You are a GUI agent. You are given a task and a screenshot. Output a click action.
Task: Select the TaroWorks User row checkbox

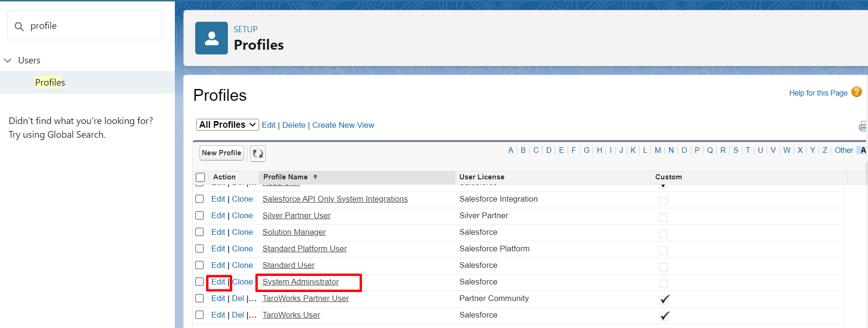[200, 315]
